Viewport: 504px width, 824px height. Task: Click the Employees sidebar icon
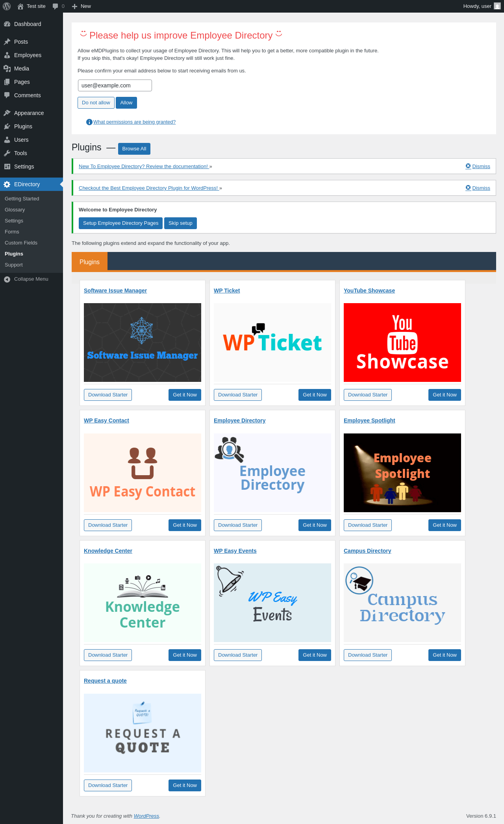coord(7,55)
